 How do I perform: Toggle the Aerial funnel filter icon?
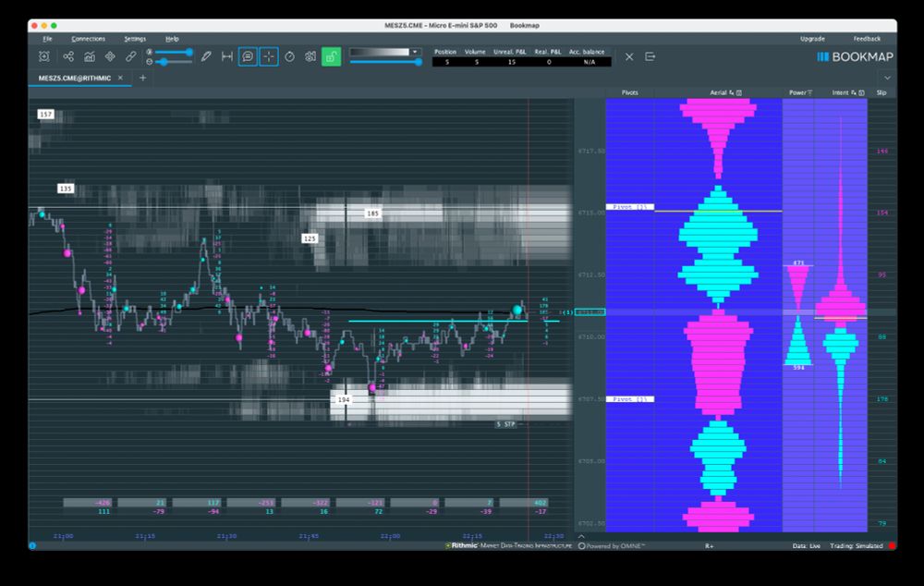point(731,92)
